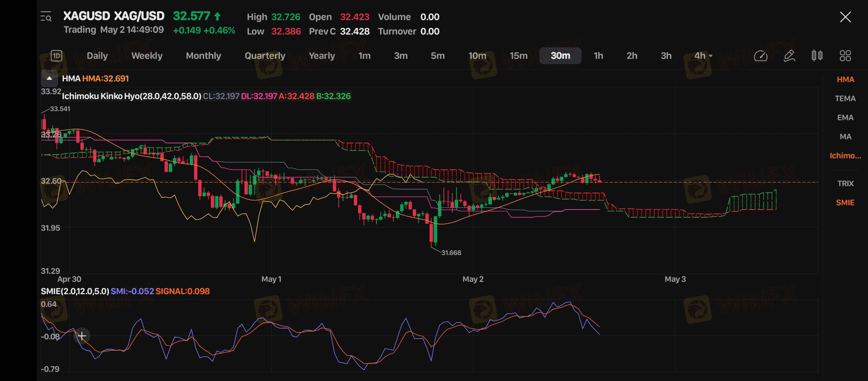
Task: Select the pencil drawing tool
Action: pyautogui.click(x=789, y=56)
